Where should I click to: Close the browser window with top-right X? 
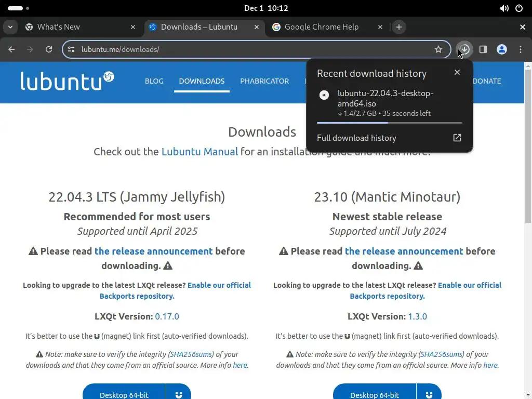(523, 27)
